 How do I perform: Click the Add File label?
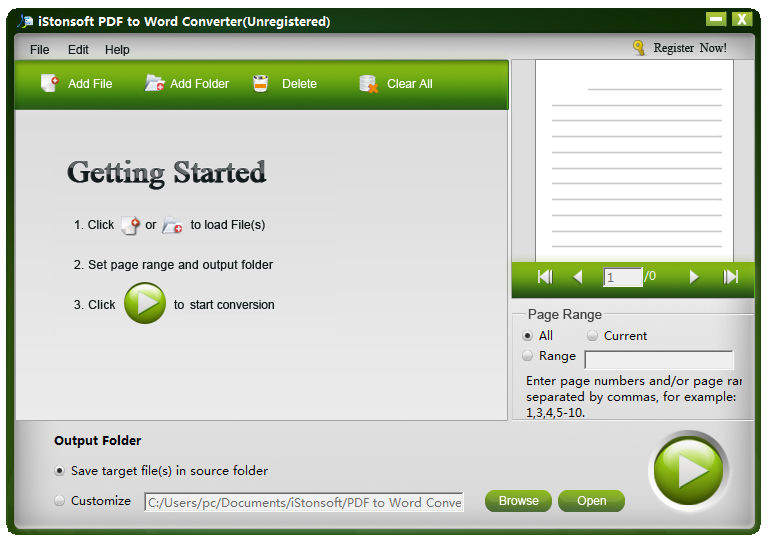[90, 84]
